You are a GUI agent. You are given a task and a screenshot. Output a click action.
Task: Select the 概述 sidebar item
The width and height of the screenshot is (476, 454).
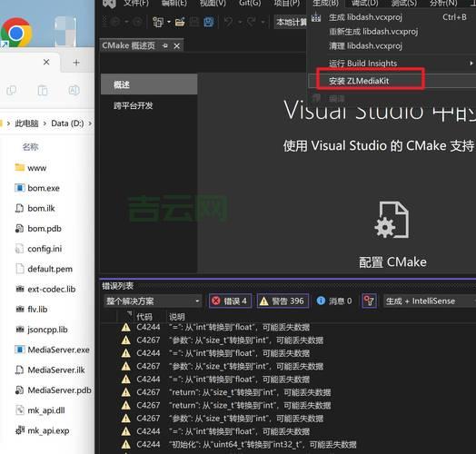[x=149, y=84]
